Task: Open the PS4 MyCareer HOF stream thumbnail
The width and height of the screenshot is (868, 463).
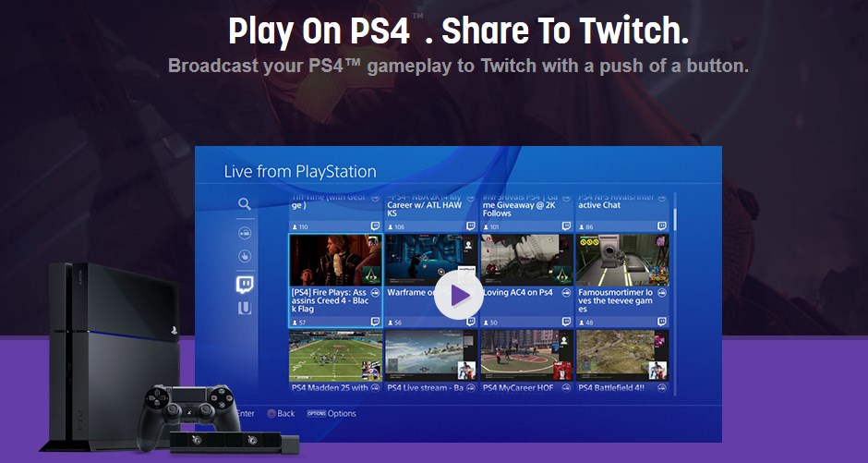Action: (x=527, y=356)
